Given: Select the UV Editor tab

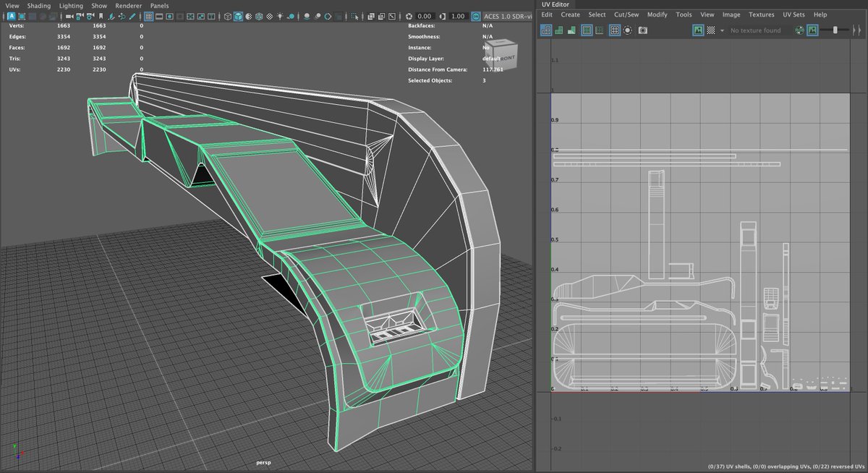Looking at the screenshot, I should click(x=556, y=4).
